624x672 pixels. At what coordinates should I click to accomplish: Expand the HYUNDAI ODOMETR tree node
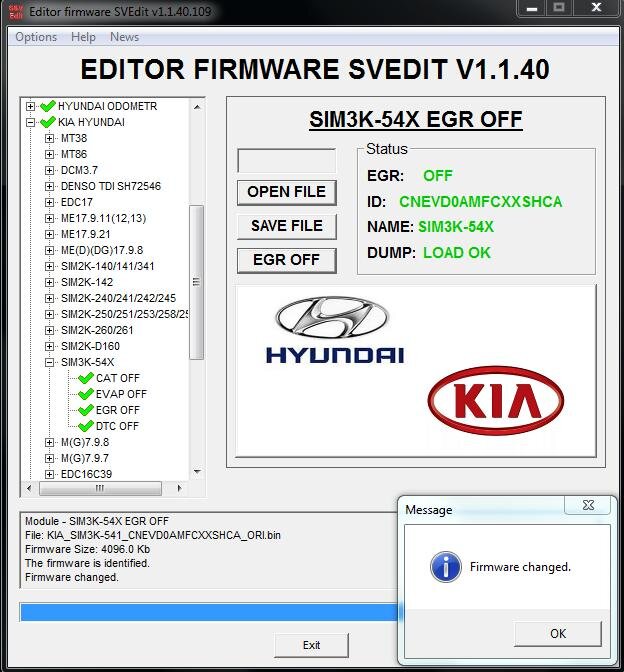coord(30,106)
